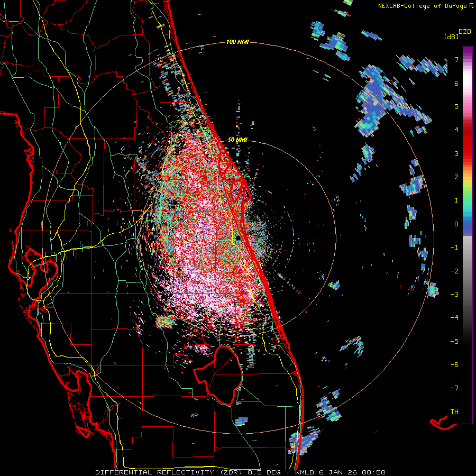The image size is (476, 476).
Task: Click the black radar site dot on coast
Action: pyautogui.click(x=239, y=237)
